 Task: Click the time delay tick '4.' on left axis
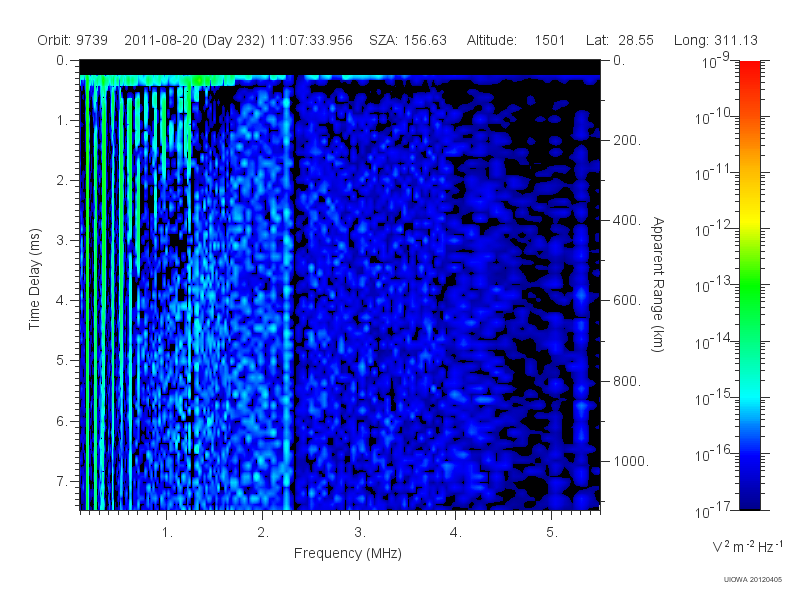(x=62, y=301)
